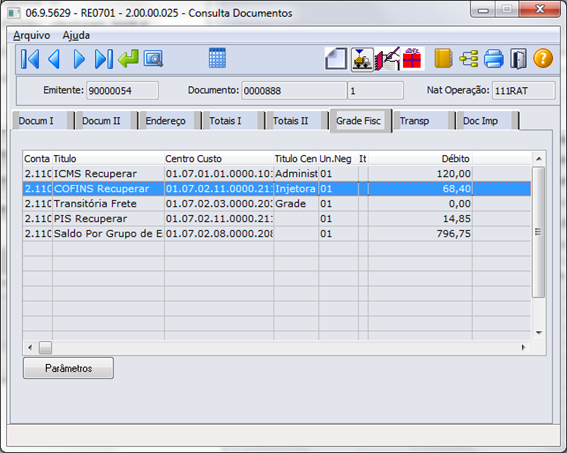Click the blue printer icon
The height and width of the screenshot is (453, 567).
click(x=494, y=59)
